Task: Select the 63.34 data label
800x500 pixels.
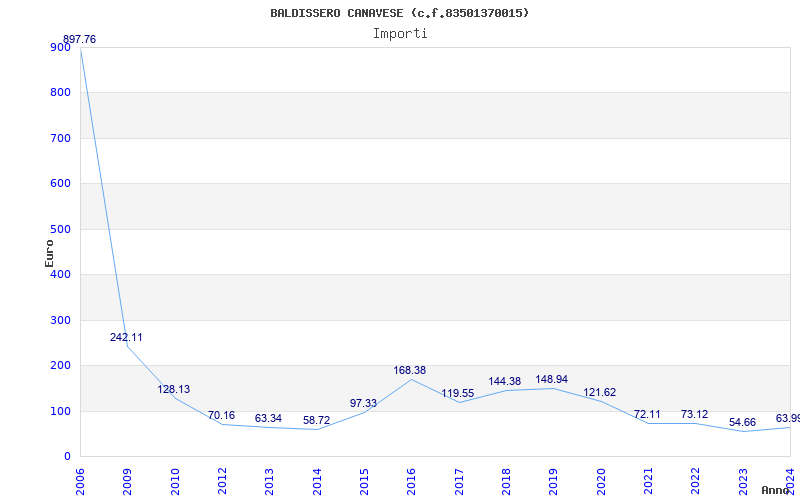Action: (x=268, y=418)
